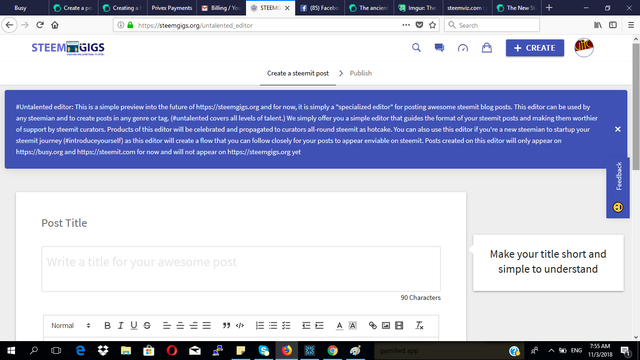The height and width of the screenshot is (360, 640).
Task: Show hidden system tray icons
Action: [551, 351]
